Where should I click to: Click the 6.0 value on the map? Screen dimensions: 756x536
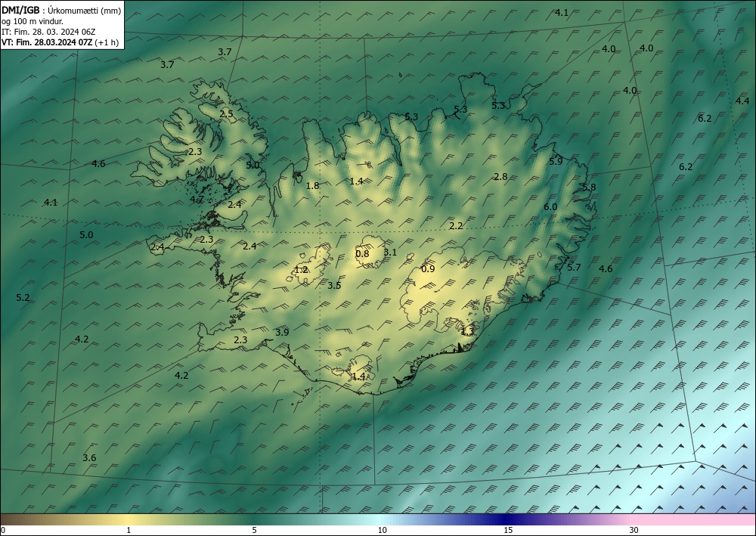(550, 207)
